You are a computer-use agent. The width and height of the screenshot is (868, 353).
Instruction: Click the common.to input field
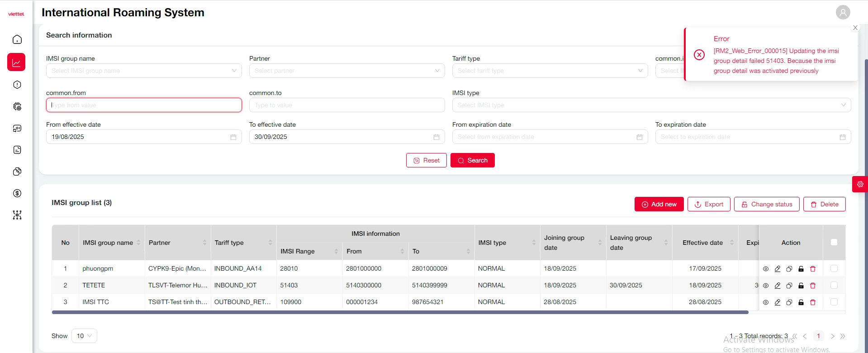346,105
